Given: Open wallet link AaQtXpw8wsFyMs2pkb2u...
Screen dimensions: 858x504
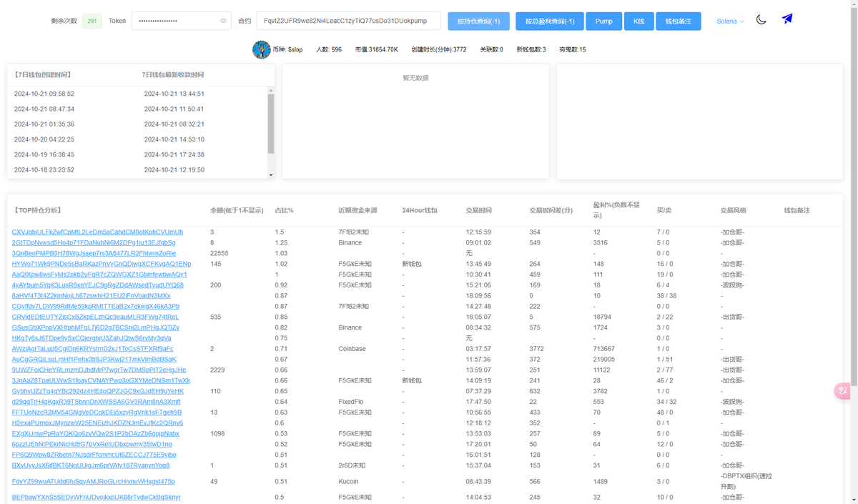Looking at the screenshot, I should [x=99, y=275].
